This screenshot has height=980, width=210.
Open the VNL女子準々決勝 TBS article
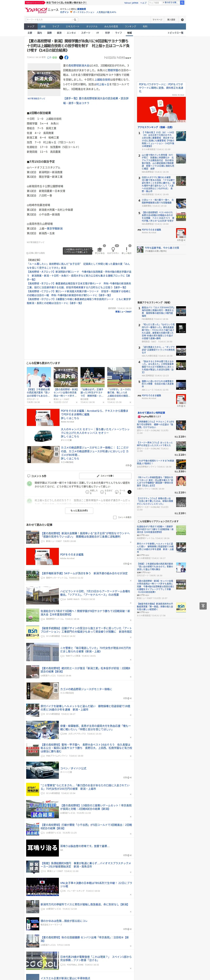(x=96, y=884)
